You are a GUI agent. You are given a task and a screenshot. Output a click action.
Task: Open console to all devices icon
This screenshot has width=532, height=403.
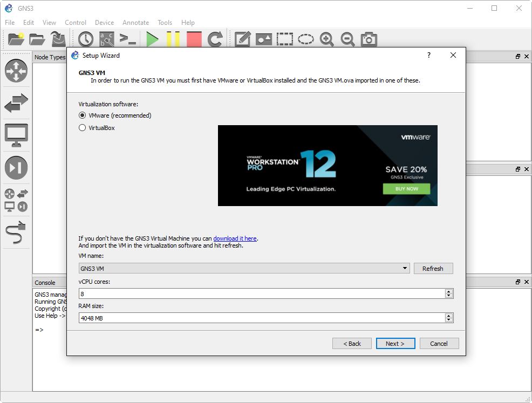point(128,39)
